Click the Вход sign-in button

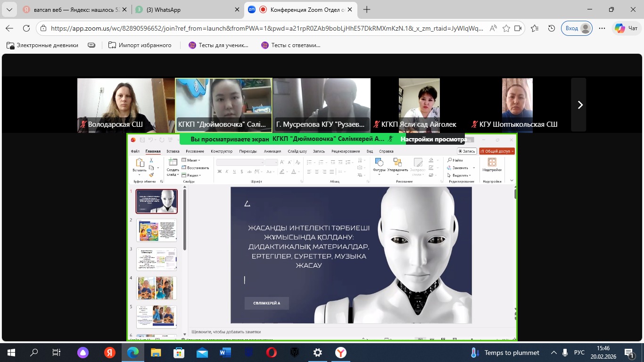coord(577,28)
